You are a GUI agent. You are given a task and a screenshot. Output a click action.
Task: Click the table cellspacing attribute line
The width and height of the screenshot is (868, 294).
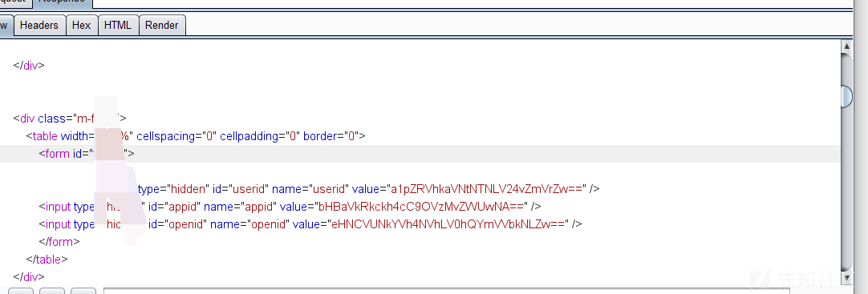click(x=196, y=136)
